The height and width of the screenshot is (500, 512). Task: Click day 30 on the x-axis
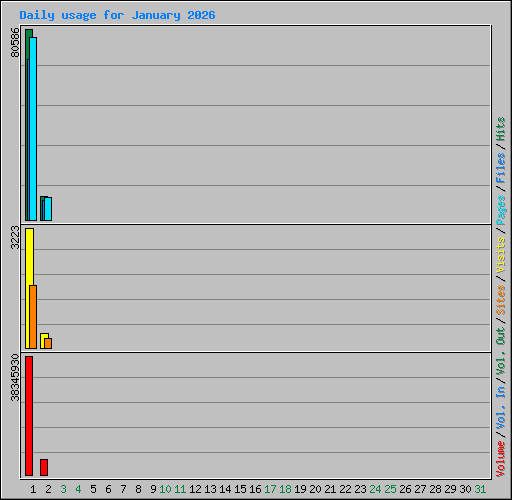(465, 489)
